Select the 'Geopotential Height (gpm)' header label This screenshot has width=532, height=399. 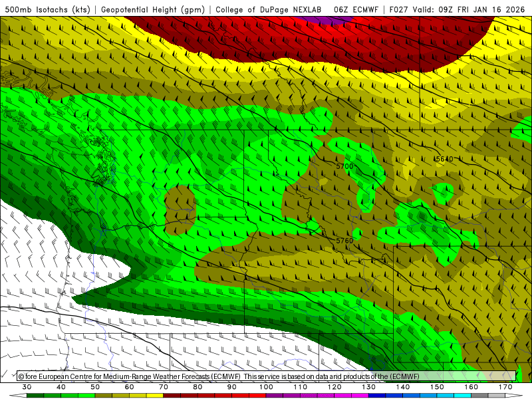[153, 9]
